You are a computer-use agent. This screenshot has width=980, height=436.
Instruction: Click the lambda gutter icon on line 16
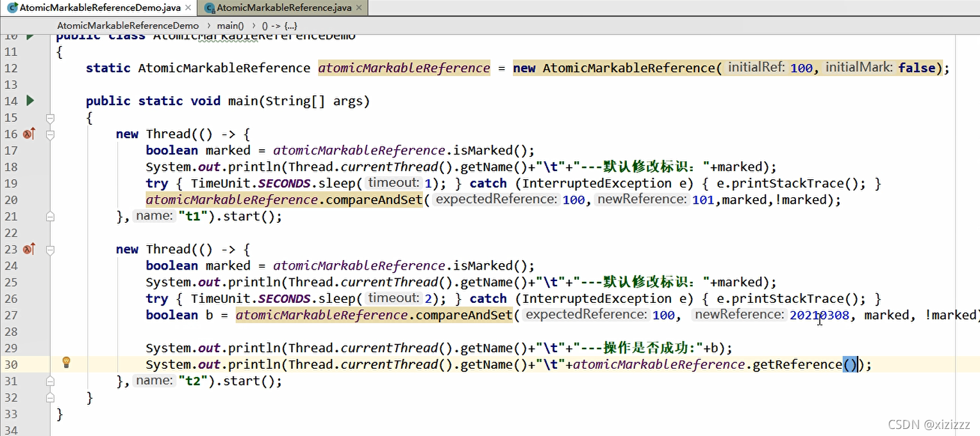(x=29, y=134)
